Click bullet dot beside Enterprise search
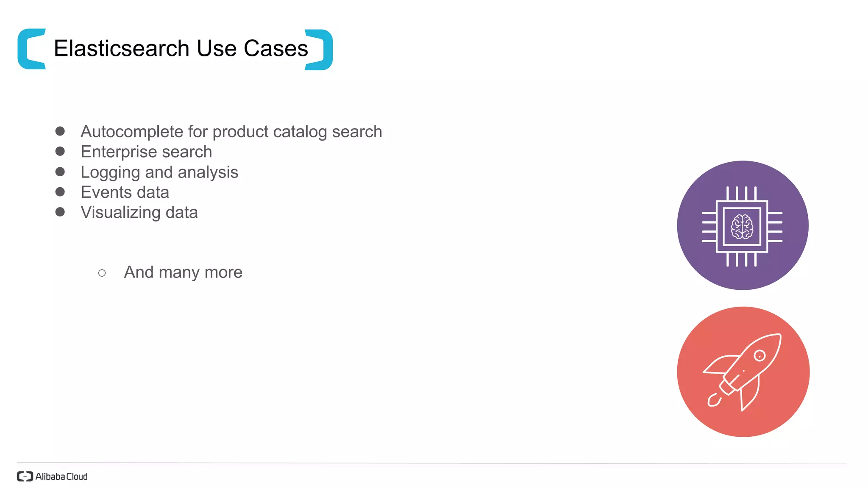Screen dimensions: 868x488 pyautogui.click(x=60, y=151)
